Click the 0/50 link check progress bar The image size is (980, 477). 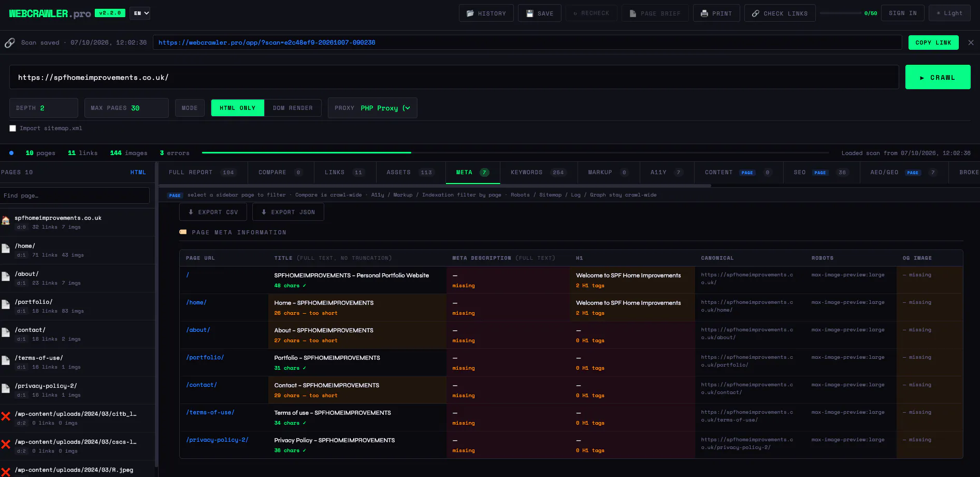pyautogui.click(x=840, y=13)
